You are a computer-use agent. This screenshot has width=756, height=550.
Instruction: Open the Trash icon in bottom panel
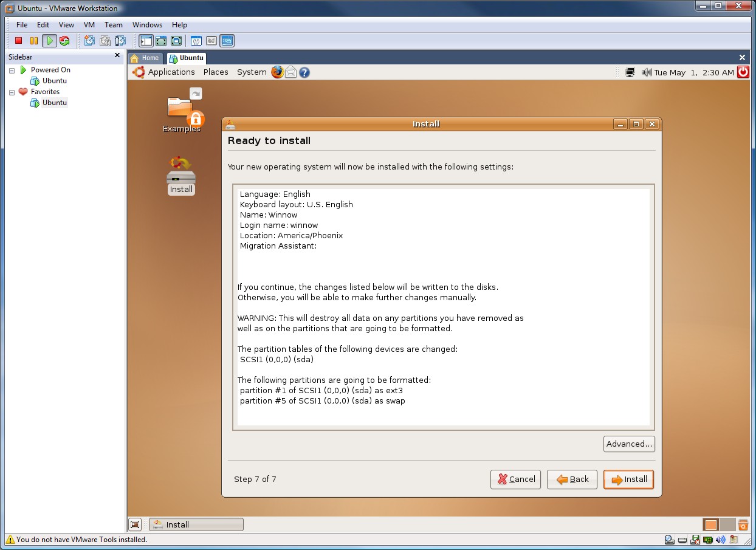(743, 524)
